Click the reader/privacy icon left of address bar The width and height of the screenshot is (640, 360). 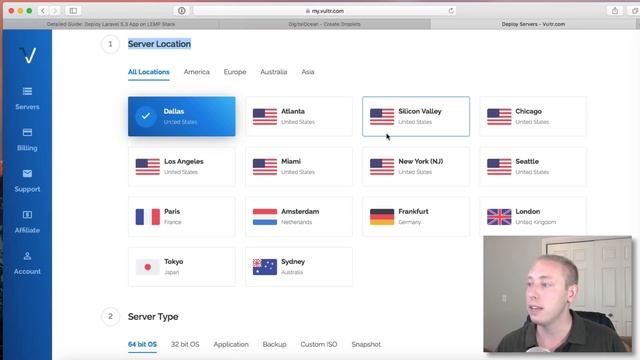click(x=182, y=11)
